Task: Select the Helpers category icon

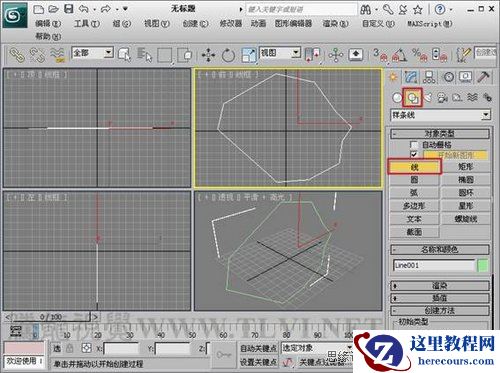Action: [x=457, y=98]
